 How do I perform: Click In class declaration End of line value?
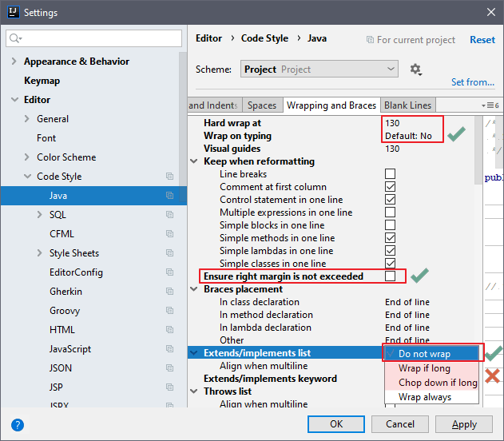pyautogui.click(x=407, y=302)
